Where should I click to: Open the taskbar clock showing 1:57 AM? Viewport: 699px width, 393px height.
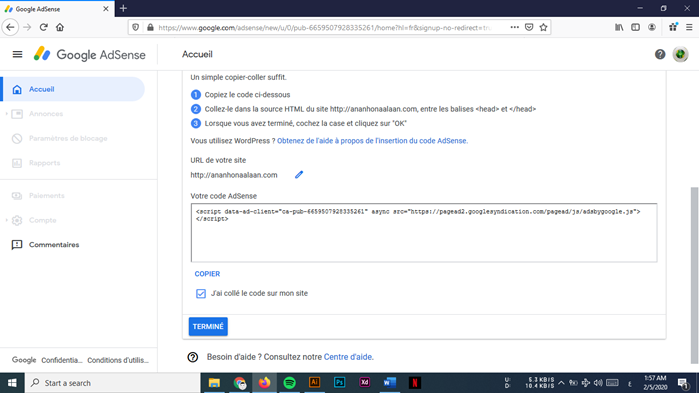655,383
